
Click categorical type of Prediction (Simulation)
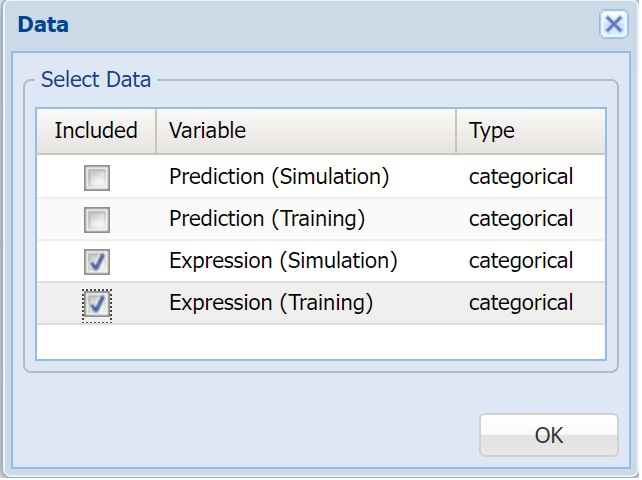(x=521, y=177)
